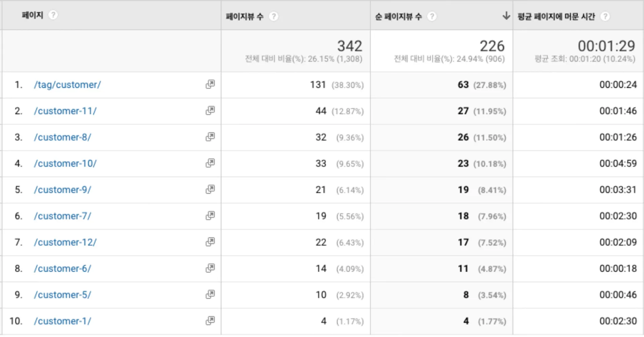Open external link icon for /customer-11/
The width and height of the screenshot is (644, 337).
click(x=210, y=111)
